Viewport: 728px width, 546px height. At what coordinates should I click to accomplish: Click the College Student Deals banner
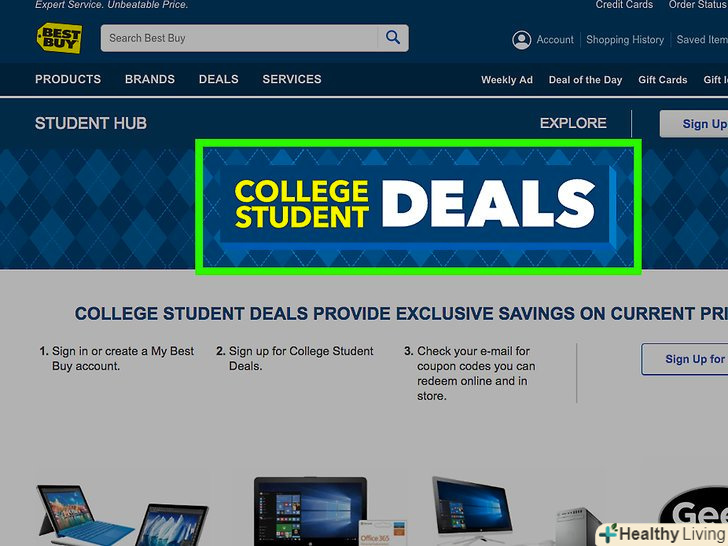[418, 207]
